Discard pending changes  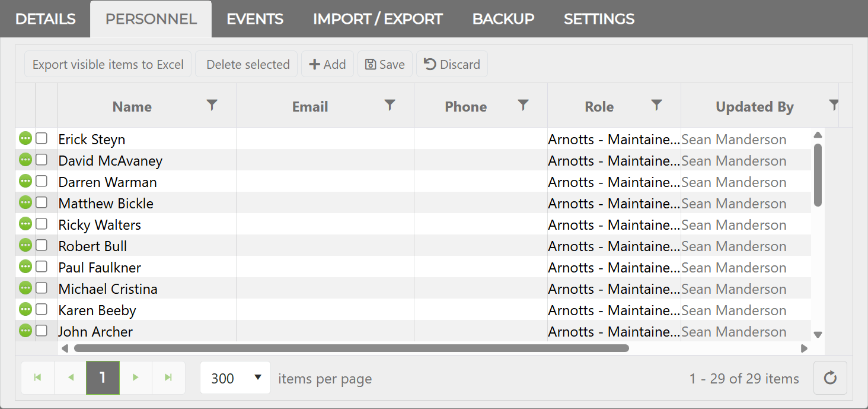coord(452,64)
